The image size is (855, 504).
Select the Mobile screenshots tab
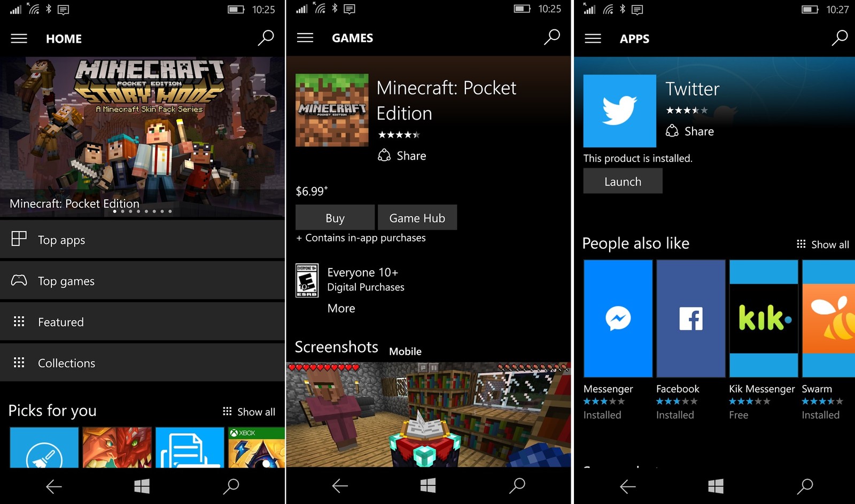pos(405,351)
